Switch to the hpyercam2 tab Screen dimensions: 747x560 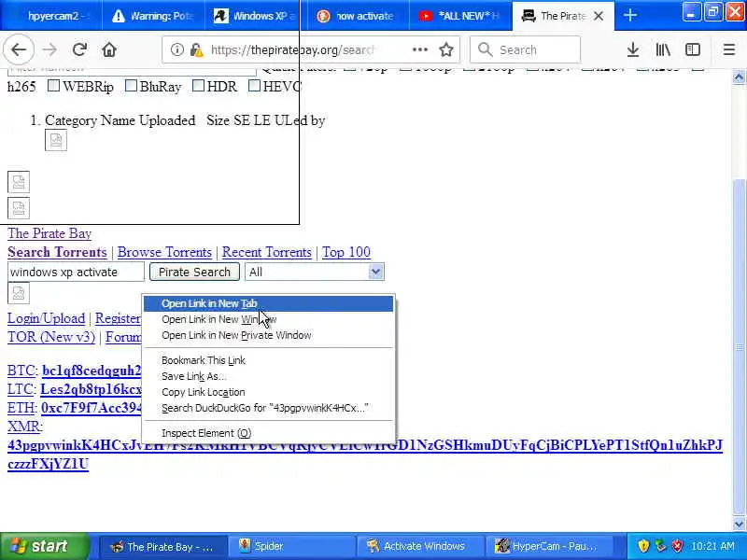(51, 16)
